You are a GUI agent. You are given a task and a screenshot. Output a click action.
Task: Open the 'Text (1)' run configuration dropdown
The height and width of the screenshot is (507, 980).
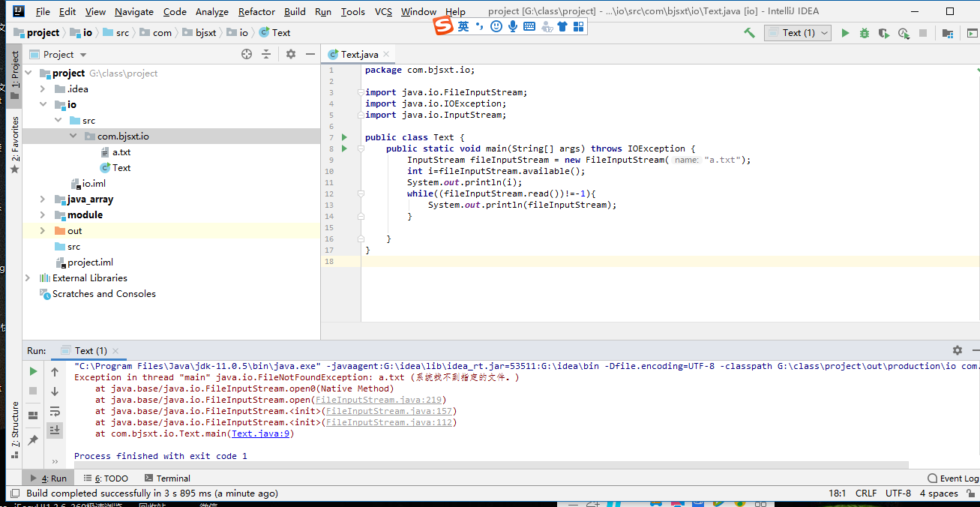798,33
